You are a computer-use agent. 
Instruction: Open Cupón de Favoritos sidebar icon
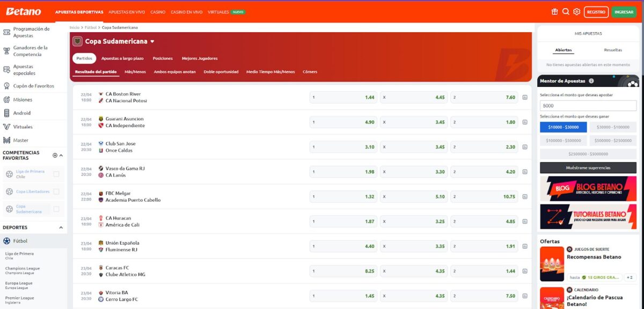(7, 86)
